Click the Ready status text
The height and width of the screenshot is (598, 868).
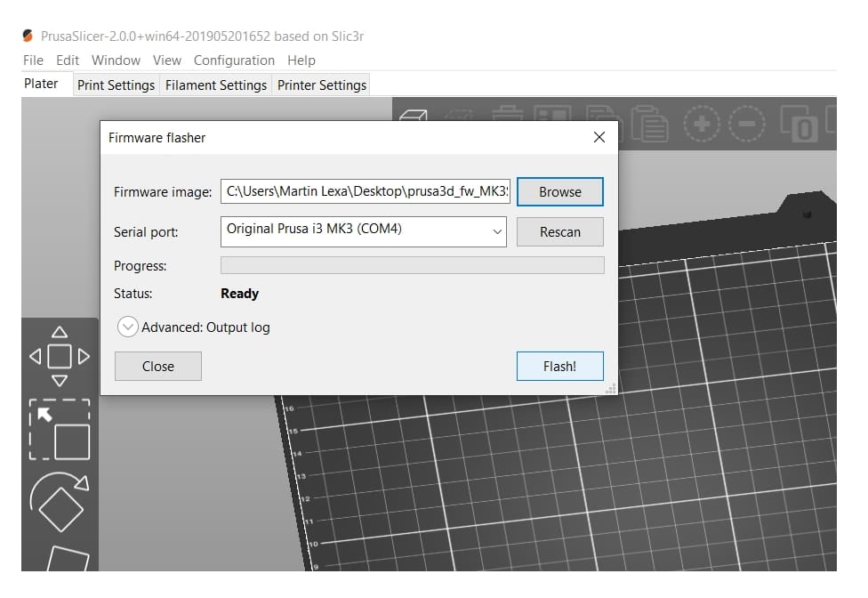240,294
